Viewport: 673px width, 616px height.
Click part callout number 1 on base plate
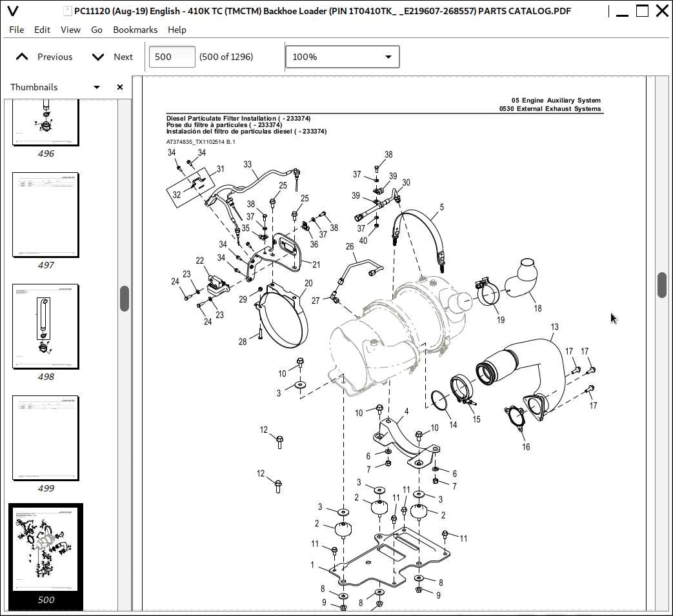tap(312, 565)
